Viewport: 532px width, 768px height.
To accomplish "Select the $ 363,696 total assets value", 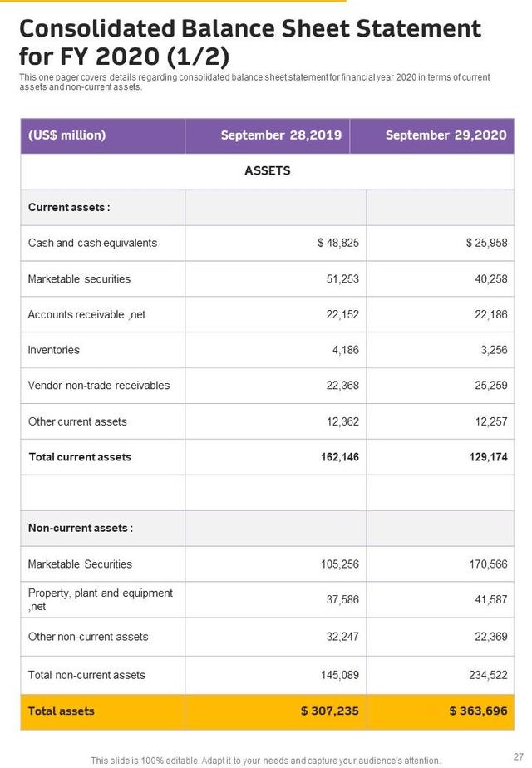I will tap(478, 711).
